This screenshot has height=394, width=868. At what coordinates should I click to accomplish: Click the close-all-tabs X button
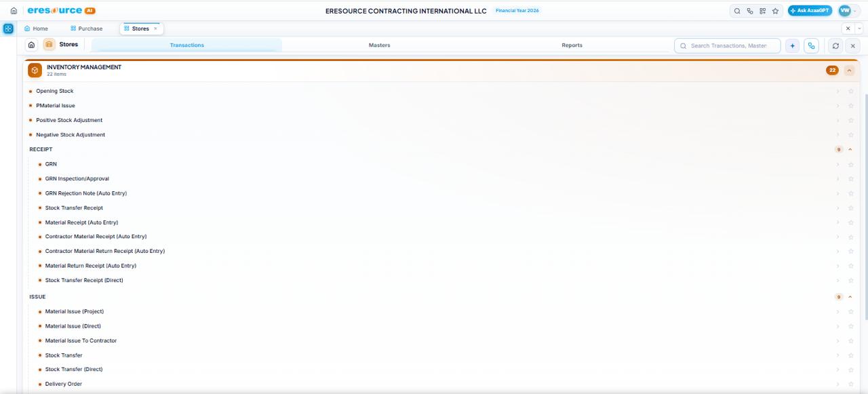(x=849, y=28)
